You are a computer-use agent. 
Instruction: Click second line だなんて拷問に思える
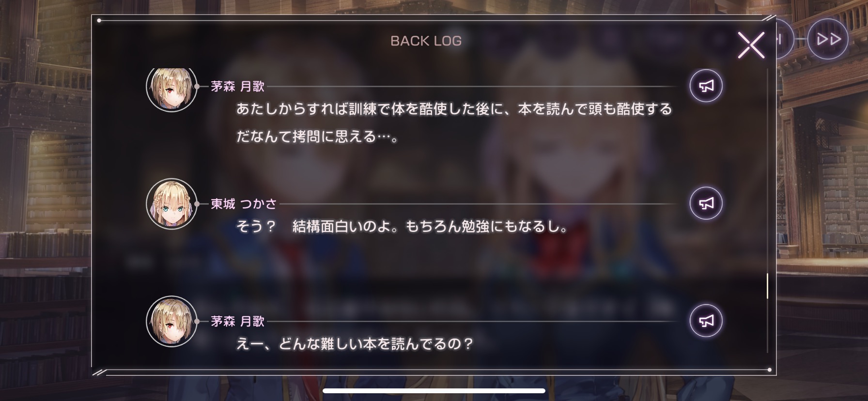317,137
